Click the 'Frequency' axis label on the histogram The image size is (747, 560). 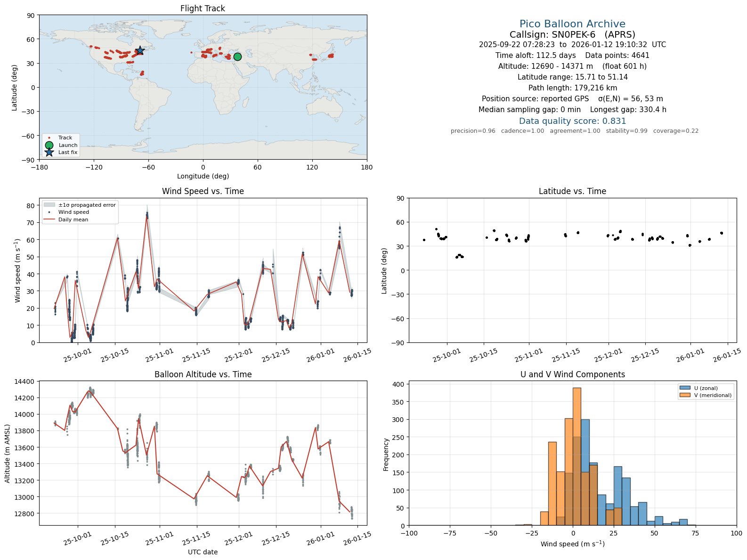point(386,454)
